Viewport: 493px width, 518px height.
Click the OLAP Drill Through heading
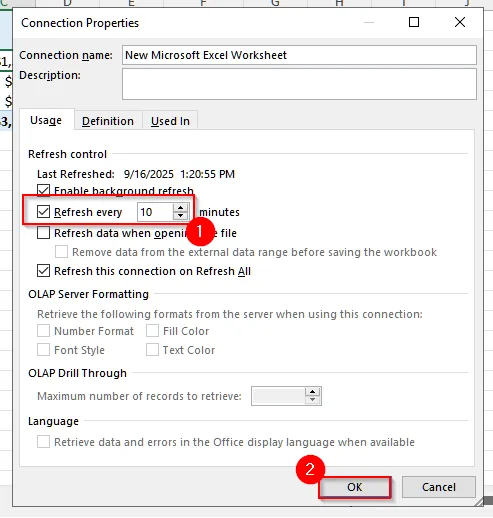(x=77, y=373)
